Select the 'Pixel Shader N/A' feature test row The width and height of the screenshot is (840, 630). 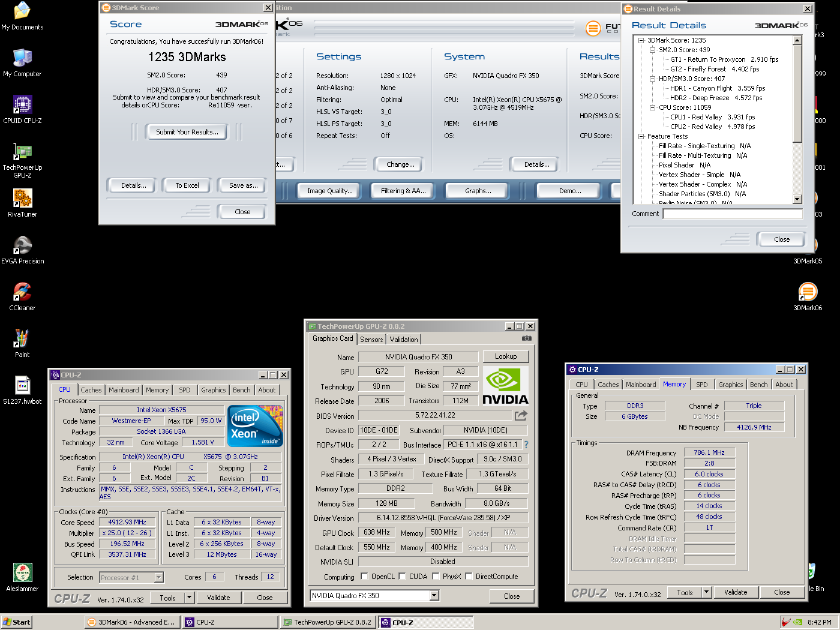coord(685,165)
